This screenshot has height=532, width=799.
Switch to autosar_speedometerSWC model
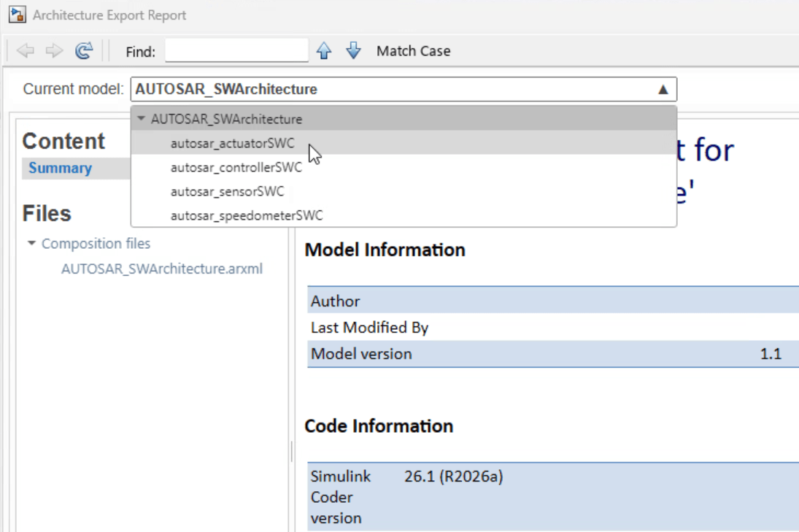click(x=246, y=215)
